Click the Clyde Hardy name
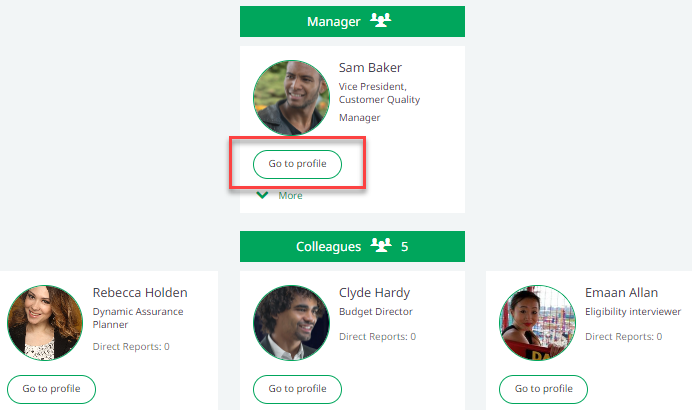Viewport: 692px width, 410px height. pyautogui.click(x=375, y=293)
